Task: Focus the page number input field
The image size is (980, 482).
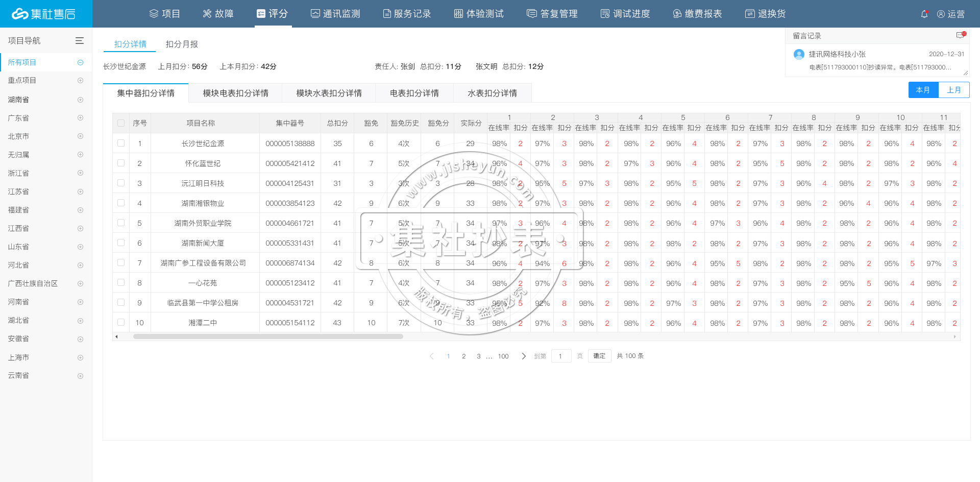Action: point(561,356)
